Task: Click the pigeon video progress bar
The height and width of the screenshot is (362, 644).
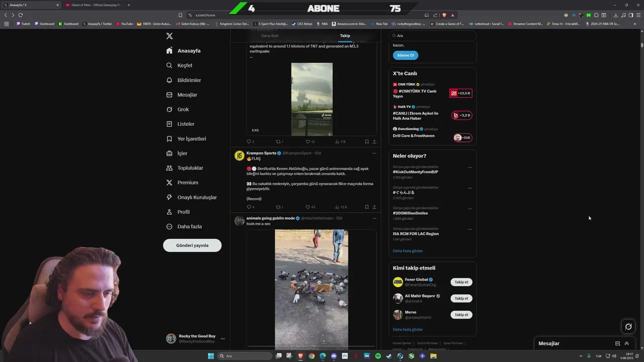Action: click(311, 346)
